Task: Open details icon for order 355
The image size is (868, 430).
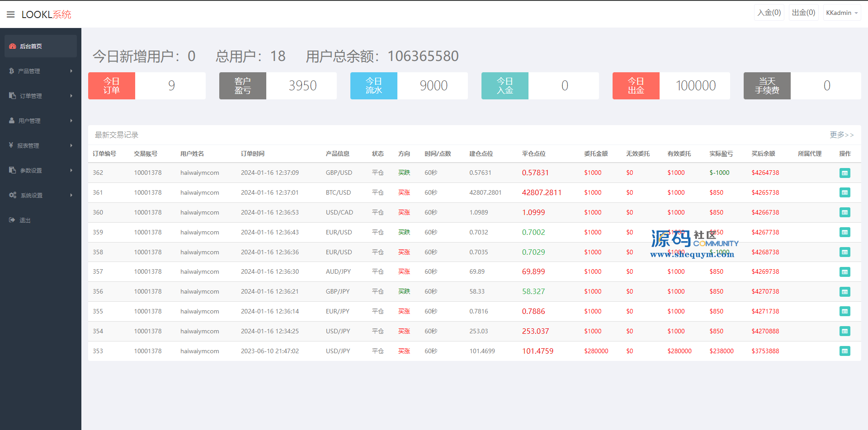Action: 844,311
